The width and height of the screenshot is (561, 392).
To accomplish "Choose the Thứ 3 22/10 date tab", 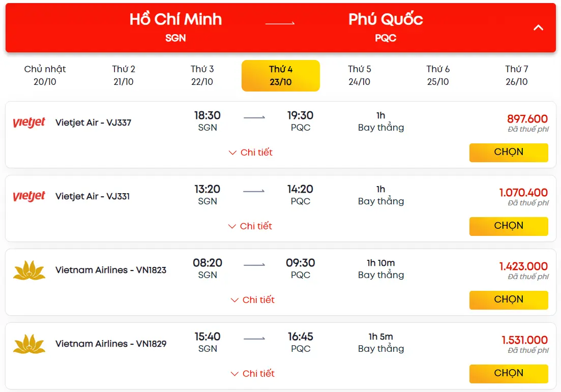I will 202,75.
